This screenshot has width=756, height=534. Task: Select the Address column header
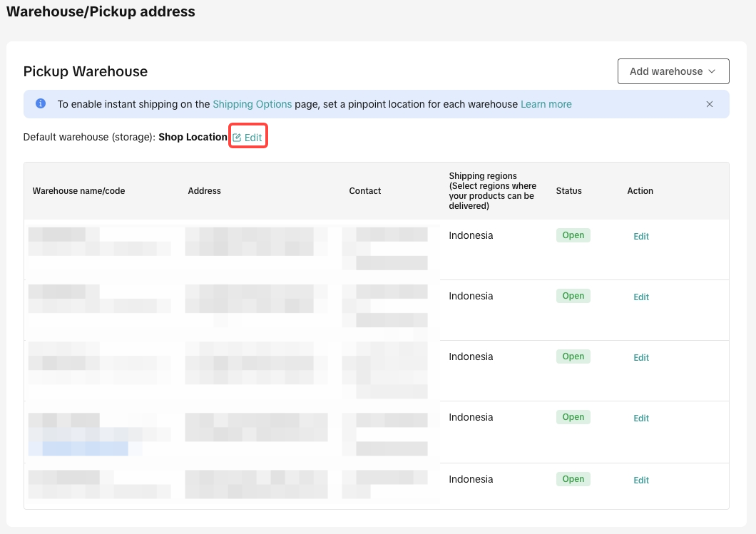point(204,191)
